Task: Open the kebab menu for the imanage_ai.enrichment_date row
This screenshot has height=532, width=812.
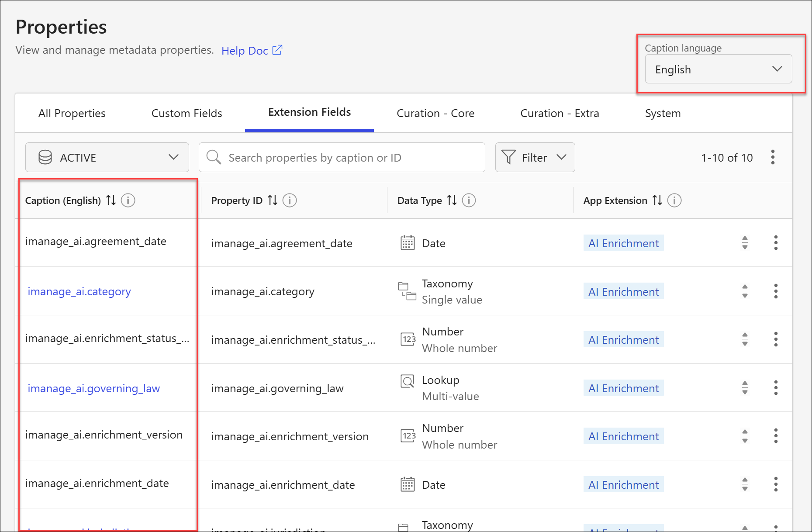Action: [x=776, y=484]
